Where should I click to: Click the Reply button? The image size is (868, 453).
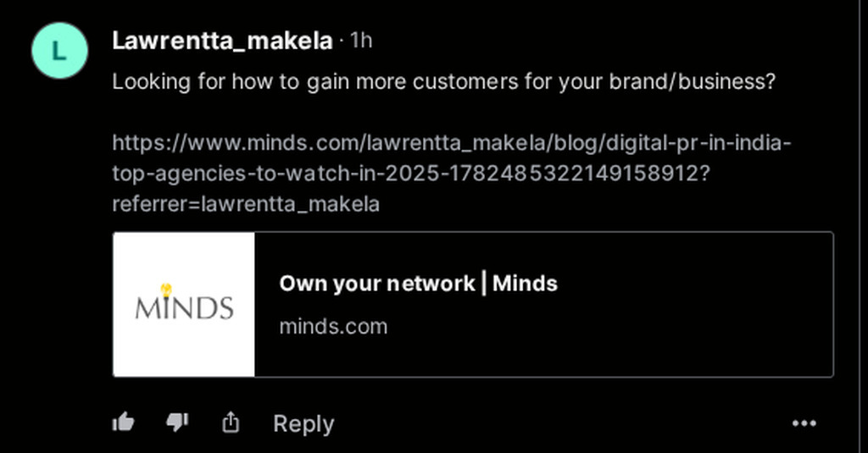click(303, 423)
